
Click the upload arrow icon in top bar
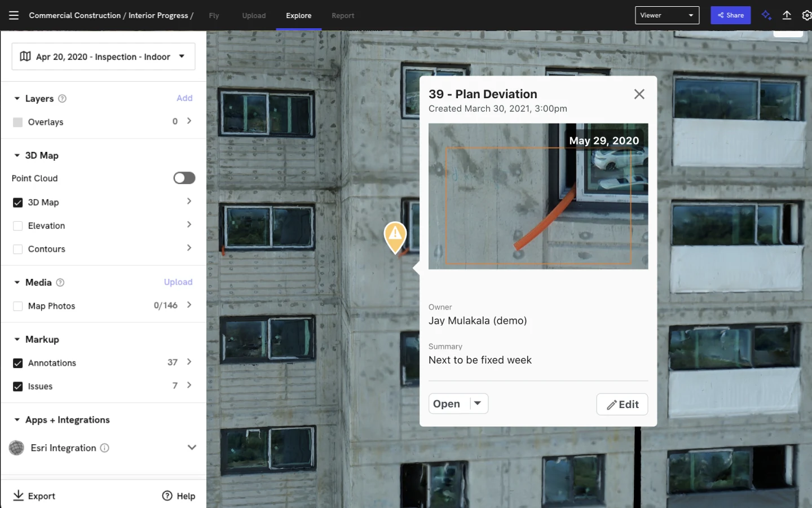(x=787, y=15)
